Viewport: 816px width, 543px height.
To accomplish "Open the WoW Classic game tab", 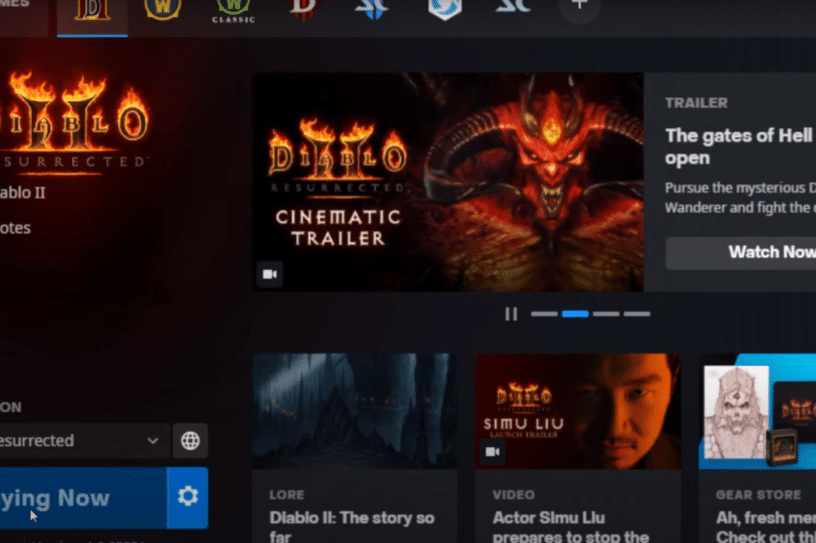I will [x=233, y=11].
